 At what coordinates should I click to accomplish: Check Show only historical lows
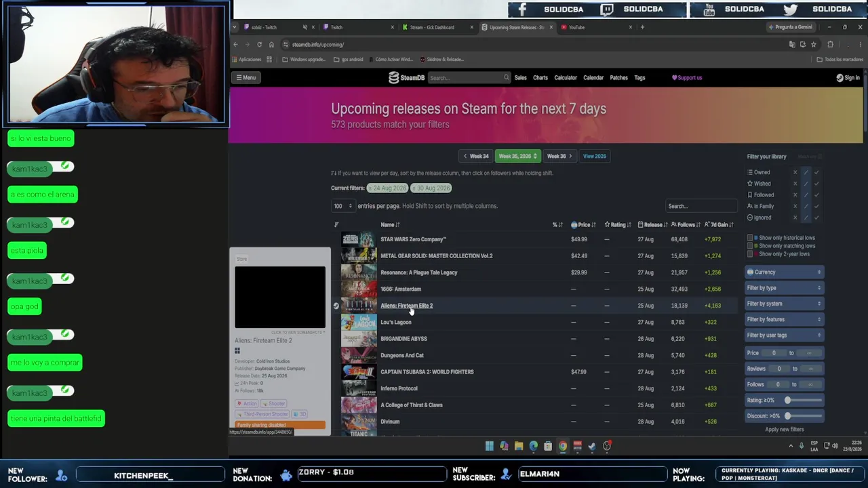click(750, 238)
